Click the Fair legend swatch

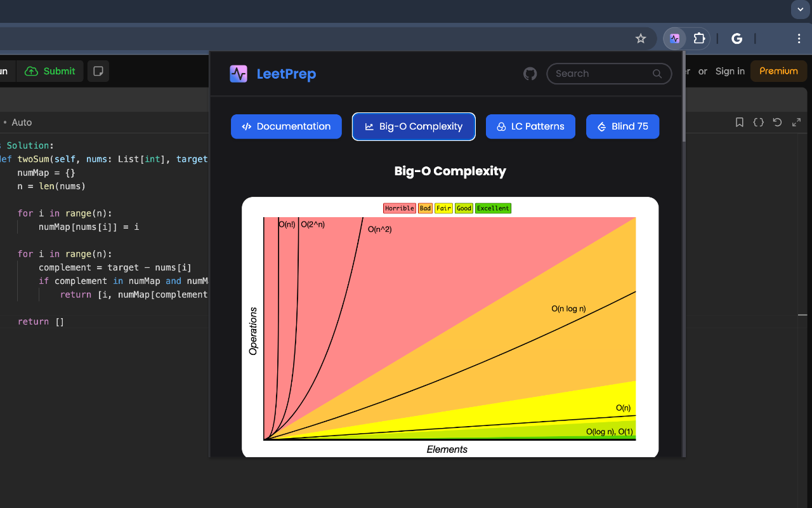click(x=444, y=208)
